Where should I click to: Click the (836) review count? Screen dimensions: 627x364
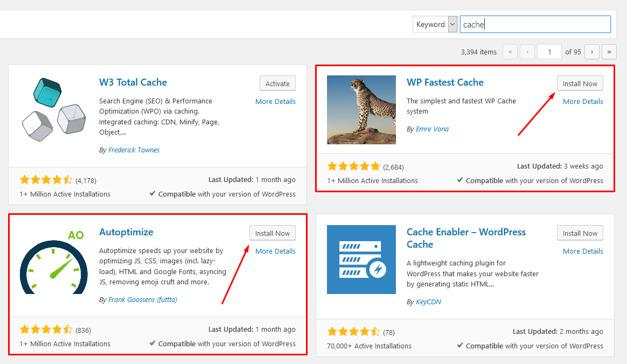pos(83,331)
